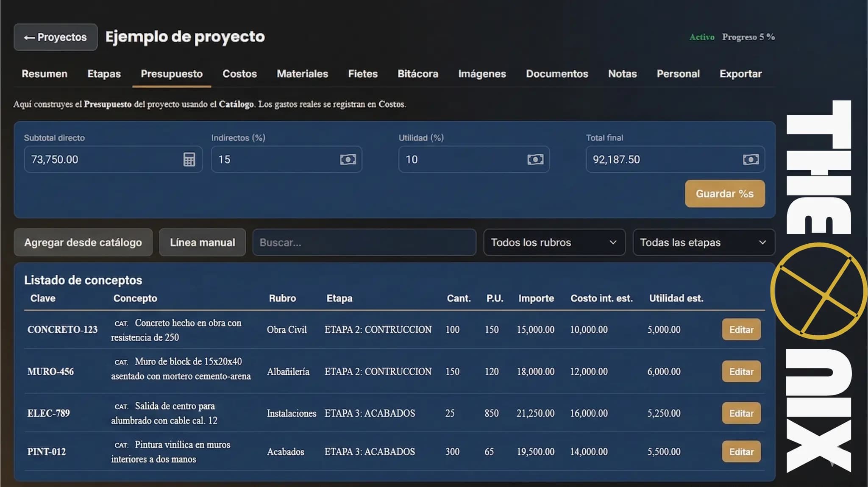Focus the Buscar search box
This screenshot has height=487, width=868.
364,242
